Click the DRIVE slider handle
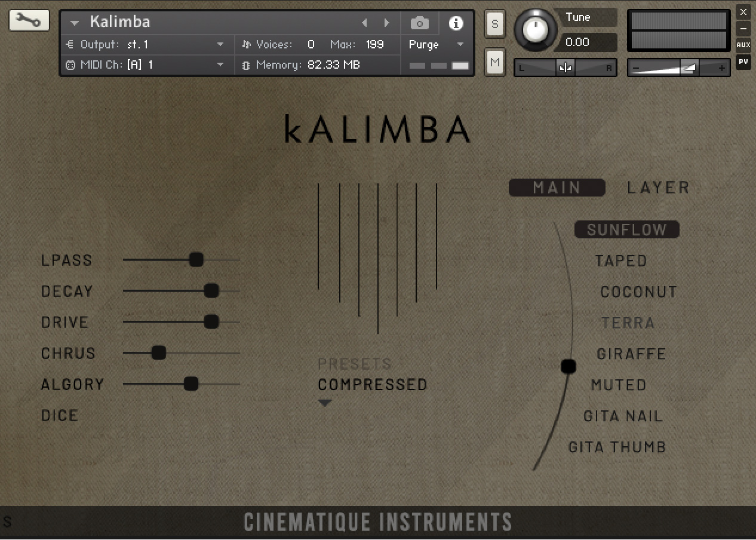This screenshot has height=540, width=756. (x=211, y=322)
